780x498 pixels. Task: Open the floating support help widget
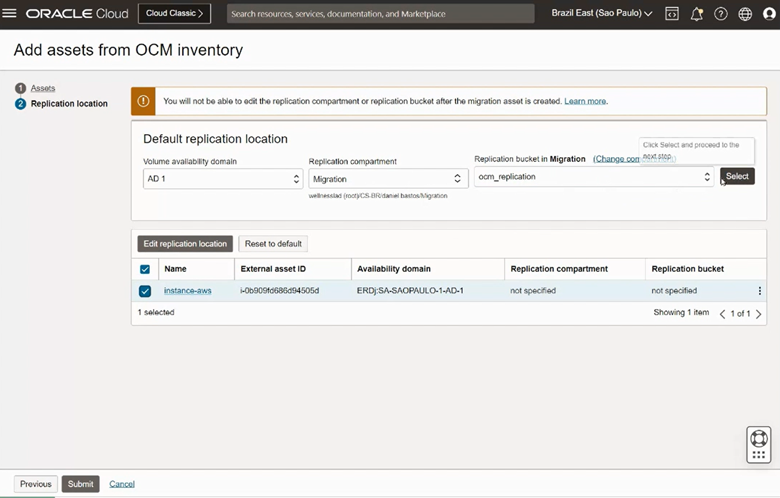(759, 445)
